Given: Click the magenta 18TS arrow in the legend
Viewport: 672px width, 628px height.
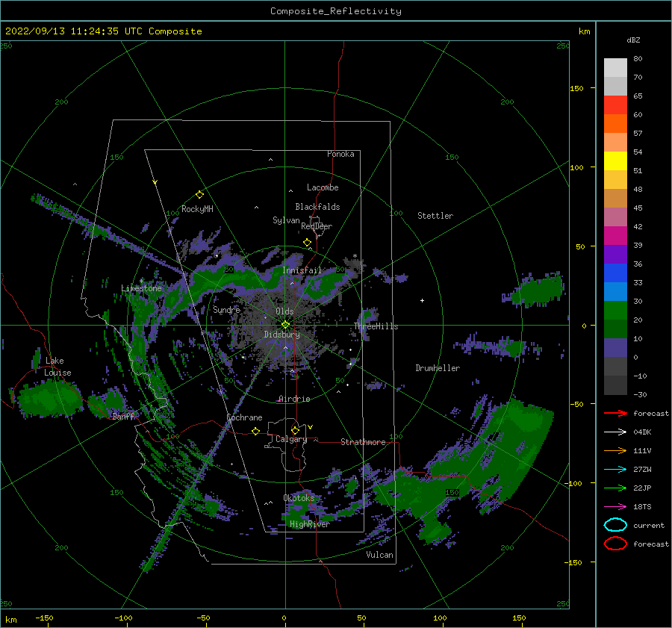Looking at the screenshot, I should tap(615, 507).
